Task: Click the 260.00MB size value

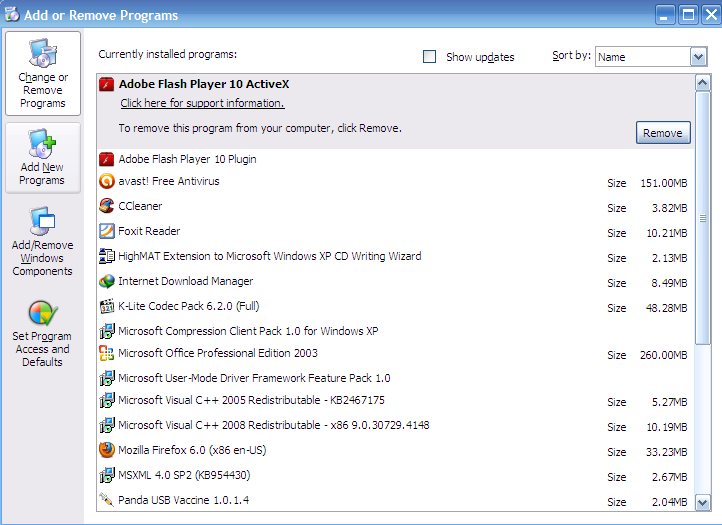Action: coord(664,356)
